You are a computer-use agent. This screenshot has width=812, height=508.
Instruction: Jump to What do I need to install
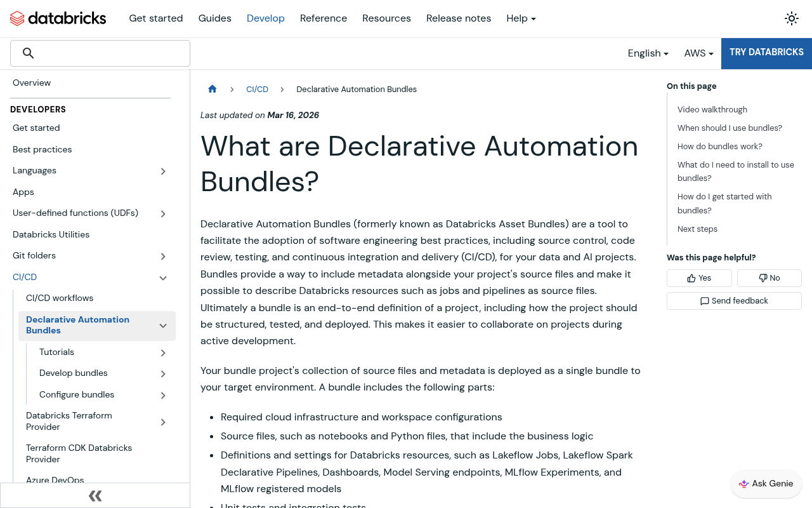(736, 171)
